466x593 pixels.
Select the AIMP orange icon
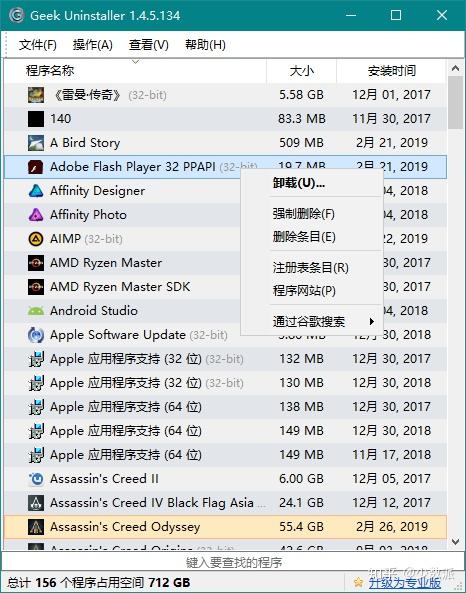[36, 239]
